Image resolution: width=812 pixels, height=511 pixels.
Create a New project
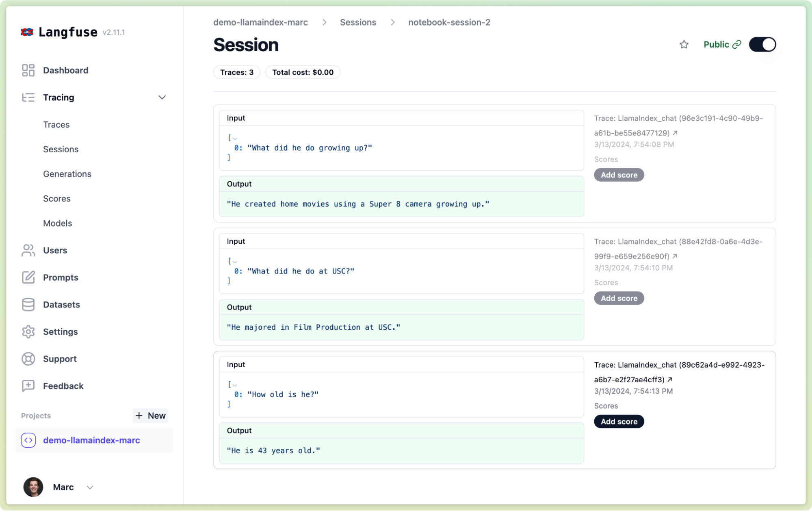[x=150, y=416]
